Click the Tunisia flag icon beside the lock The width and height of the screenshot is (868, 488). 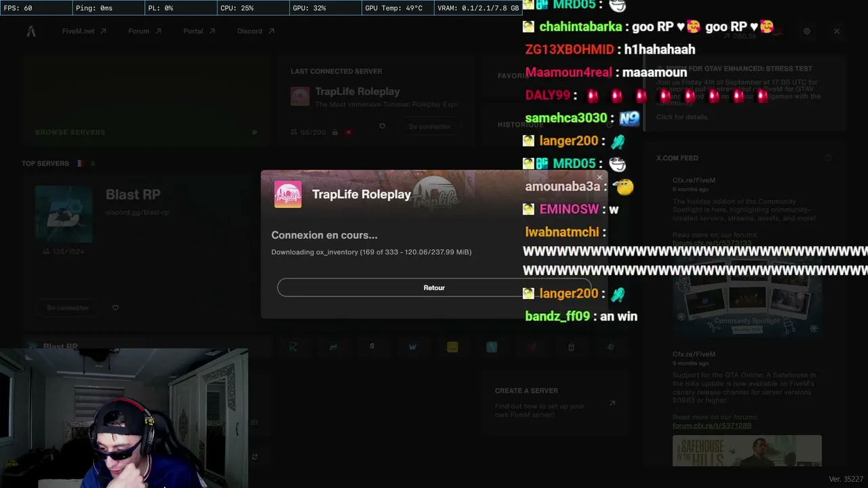(349, 132)
